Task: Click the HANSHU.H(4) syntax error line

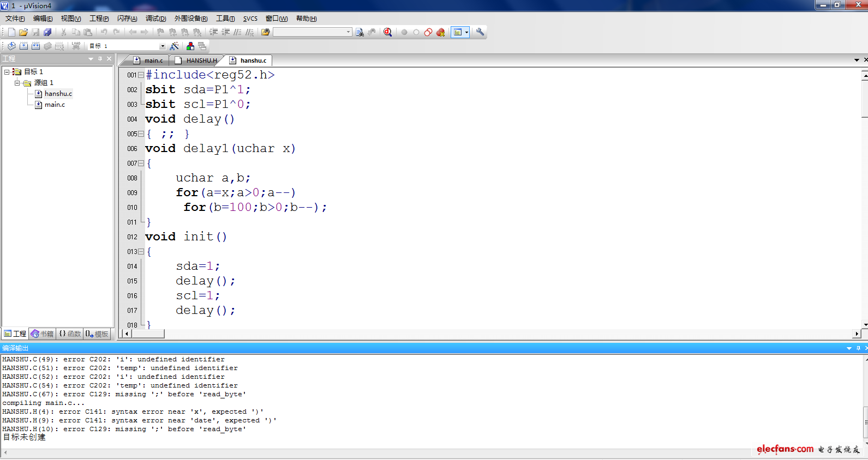Action: point(133,412)
